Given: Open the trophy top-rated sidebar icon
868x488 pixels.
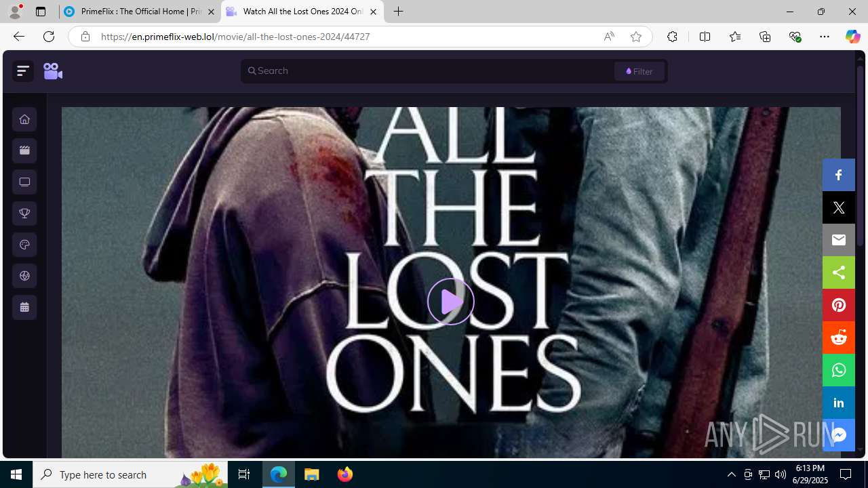Looking at the screenshot, I should tap(24, 213).
